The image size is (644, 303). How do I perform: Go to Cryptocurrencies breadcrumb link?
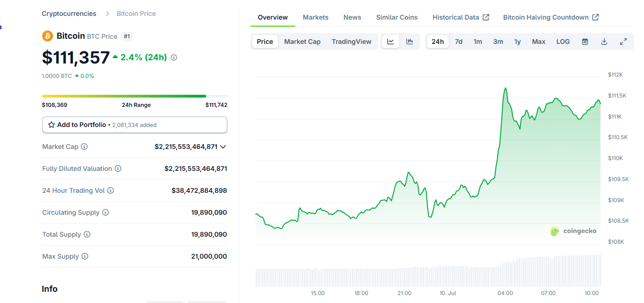(x=69, y=14)
